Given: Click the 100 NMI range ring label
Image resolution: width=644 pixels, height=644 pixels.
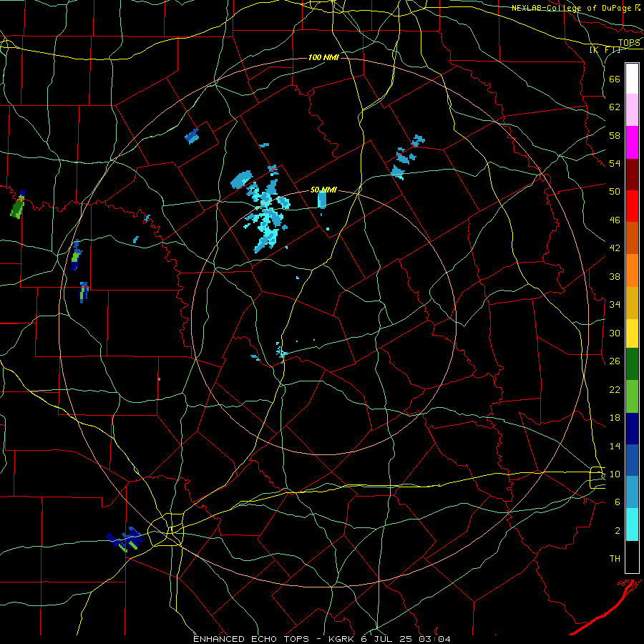Looking at the screenshot, I should click(323, 57).
